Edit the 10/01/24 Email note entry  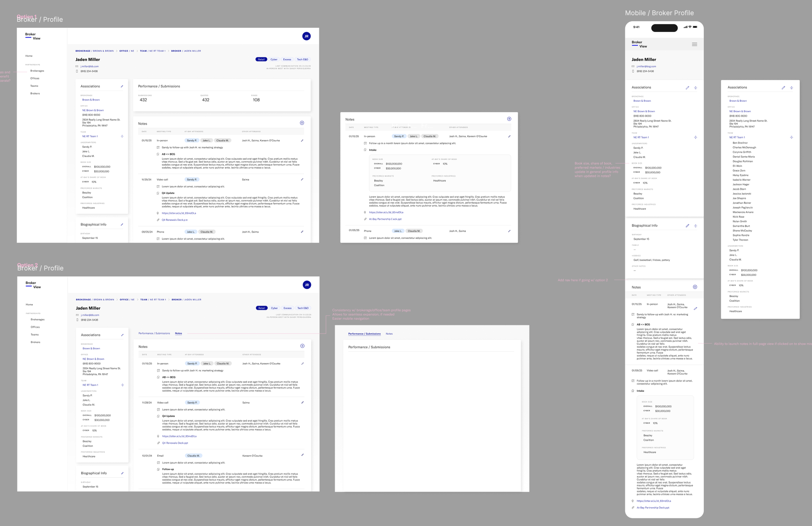pyautogui.click(x=302, y=455)
